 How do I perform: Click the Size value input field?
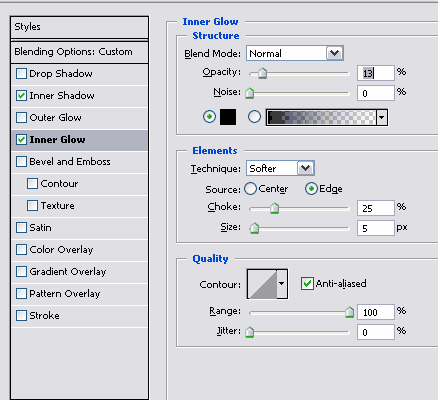(x=376, y=228)
